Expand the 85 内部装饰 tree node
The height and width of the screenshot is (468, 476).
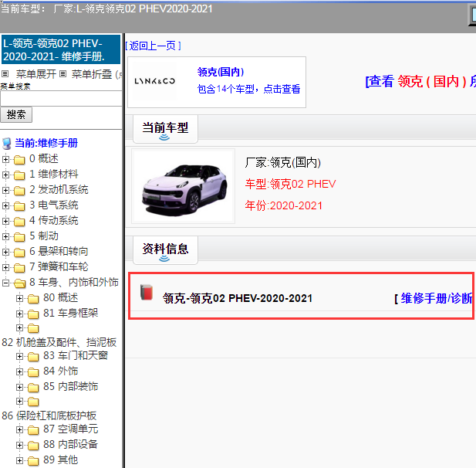19,387
